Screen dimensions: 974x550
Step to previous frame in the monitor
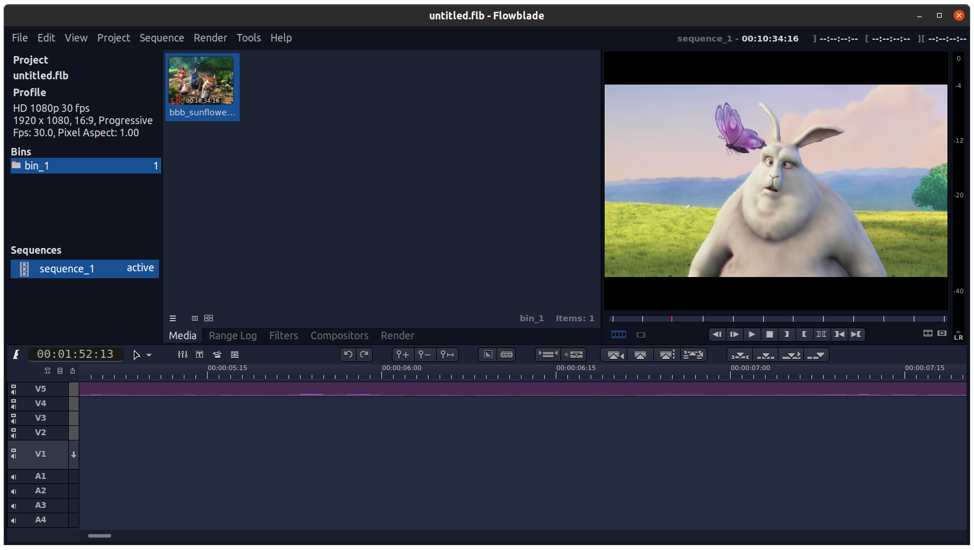pos(717,334)
